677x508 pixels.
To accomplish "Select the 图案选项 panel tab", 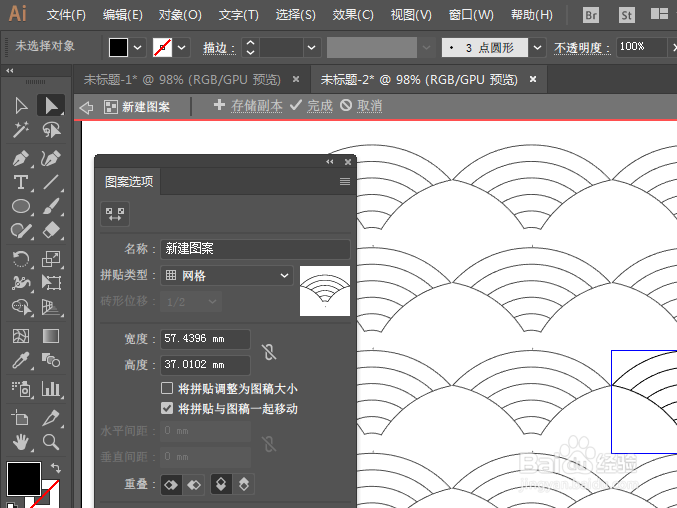I will pos(129,182).
